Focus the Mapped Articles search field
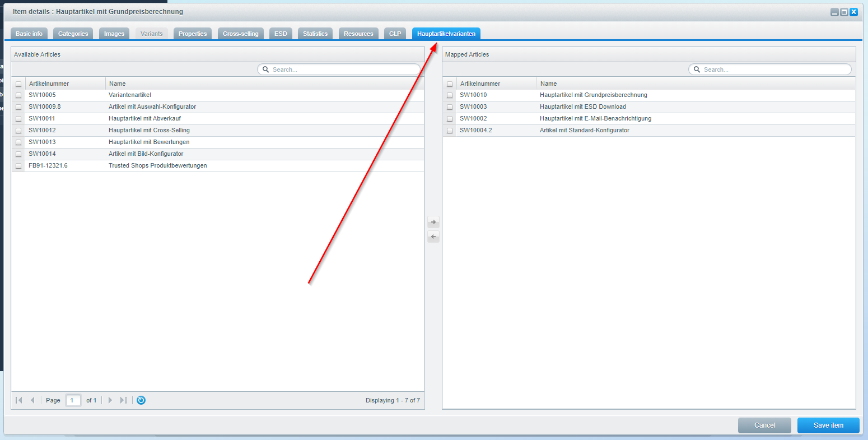868x440 pixels. click(x=770, y=70)
